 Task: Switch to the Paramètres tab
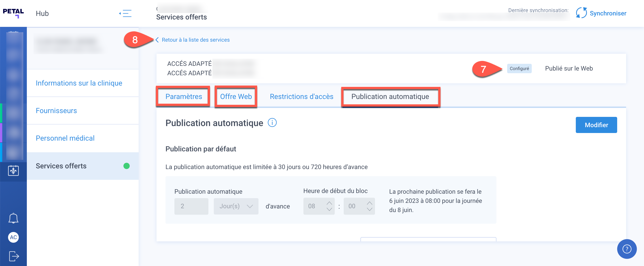coord(184,97)
